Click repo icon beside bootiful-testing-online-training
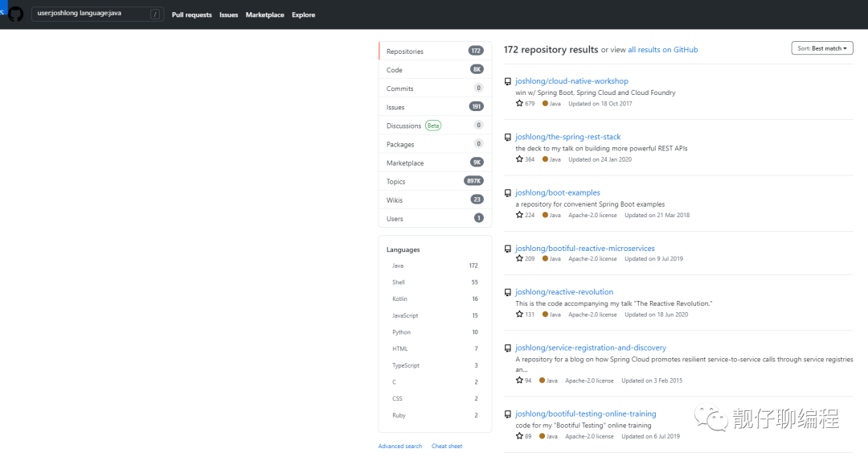 coord(508,414)
